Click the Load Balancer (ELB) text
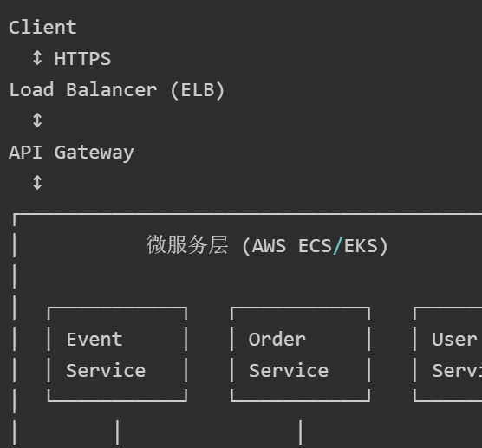Viewport: 482px width, 448px height. click(117, 90)
